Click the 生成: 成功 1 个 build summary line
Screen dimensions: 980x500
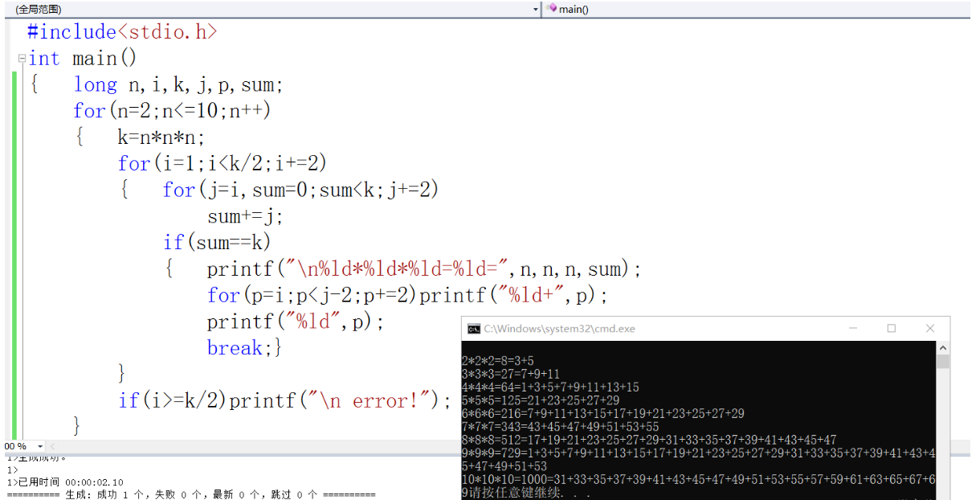coord(191,494)
